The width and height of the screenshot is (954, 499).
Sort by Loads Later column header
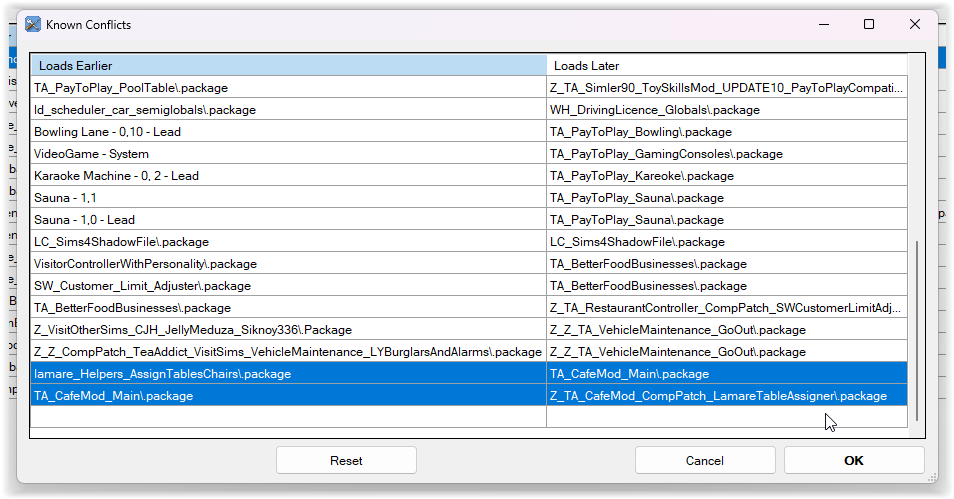click(726, 66)
